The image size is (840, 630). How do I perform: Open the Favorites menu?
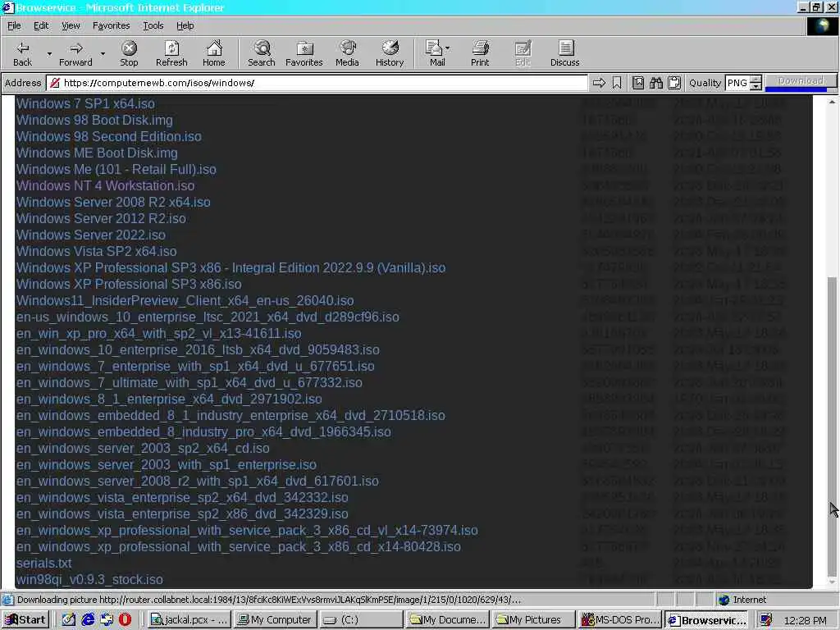[x=111, y=25]
